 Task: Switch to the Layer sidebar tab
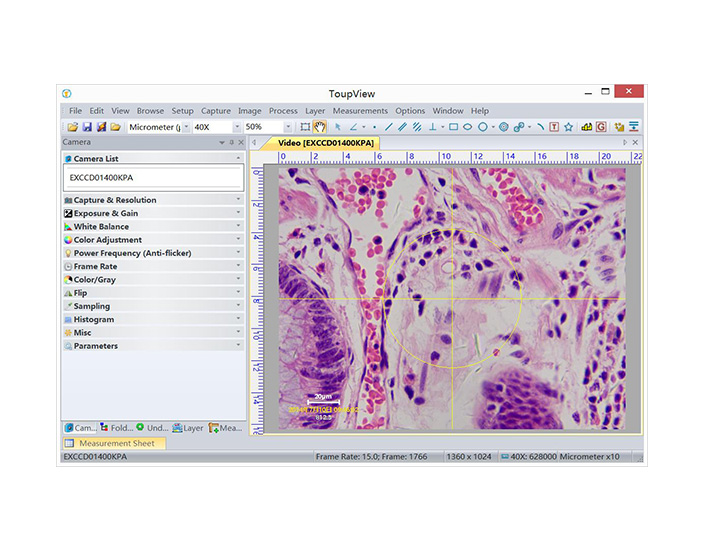coord(188,428)
